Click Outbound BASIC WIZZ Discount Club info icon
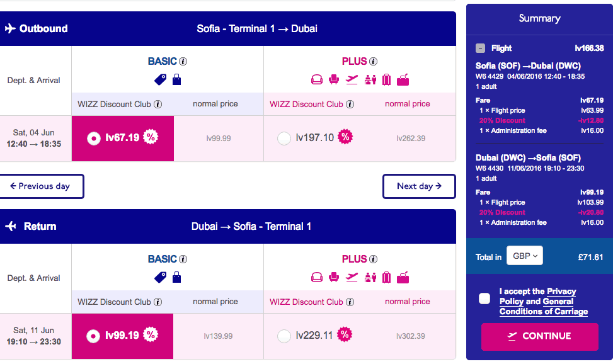613x364 pixels. coord(158,104)
